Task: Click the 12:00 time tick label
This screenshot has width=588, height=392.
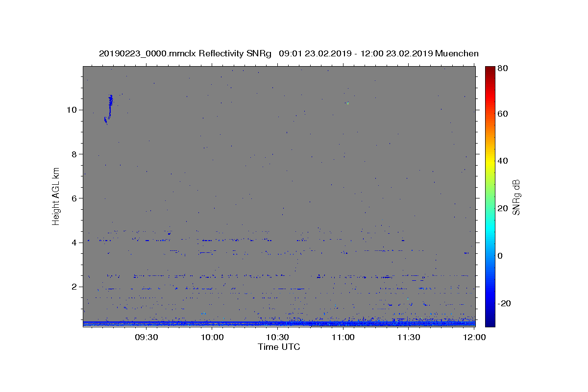Action: pos(474,337)
